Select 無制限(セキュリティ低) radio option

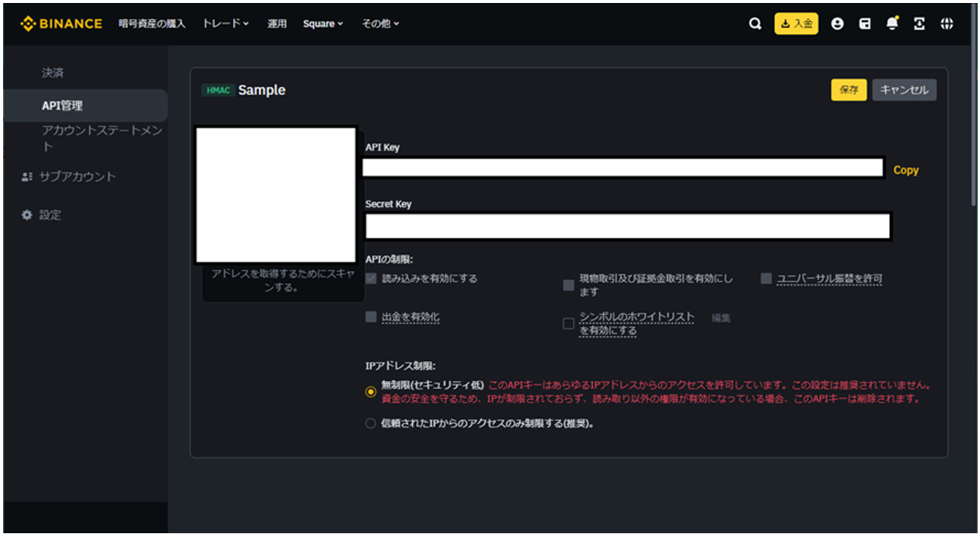click(x=370, y=392)
